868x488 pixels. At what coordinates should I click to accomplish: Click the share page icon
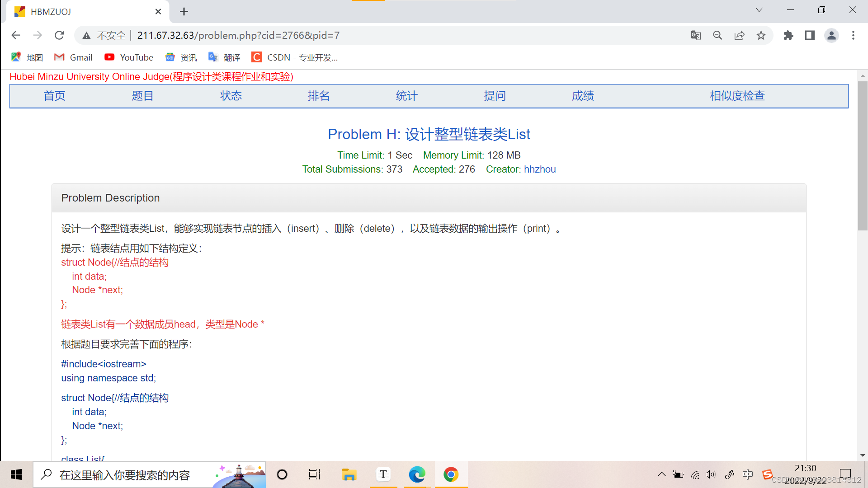[x=739, y=35]
